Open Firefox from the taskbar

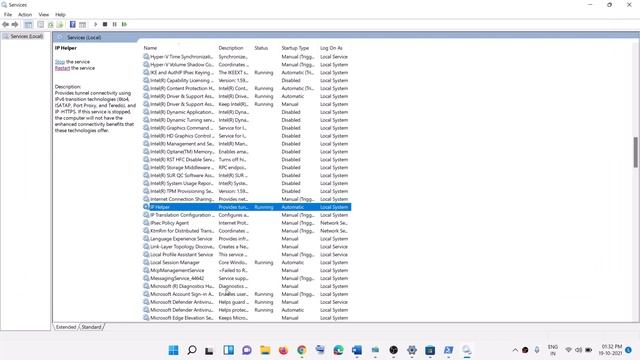(x=283, y=350)
